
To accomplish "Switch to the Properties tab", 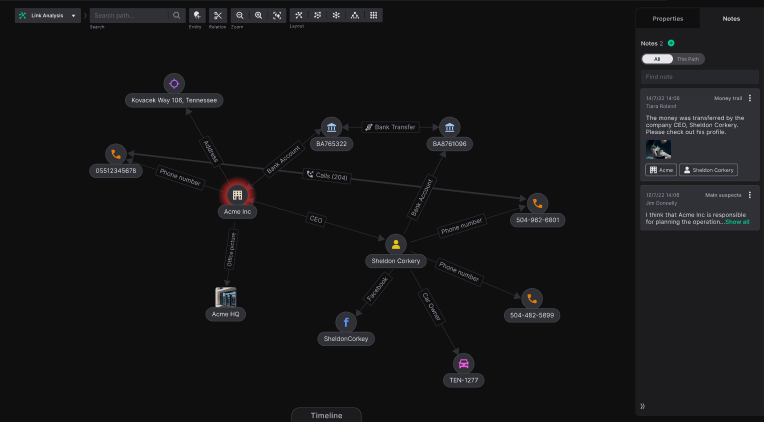I will [x=668, y=19].
